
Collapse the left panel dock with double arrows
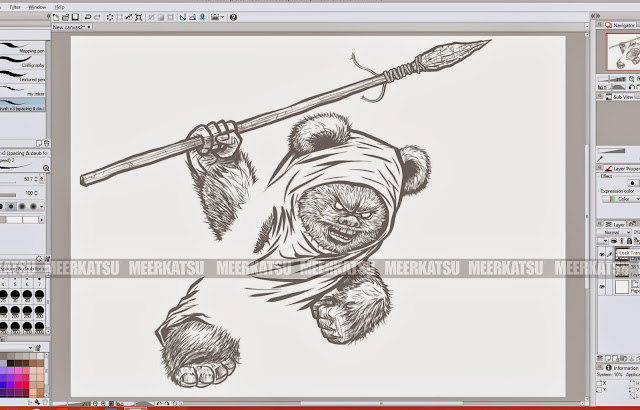coord(48,16)
